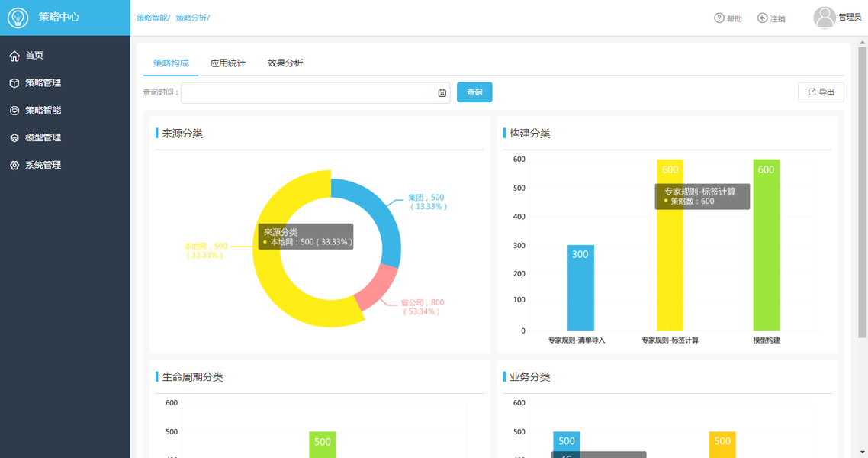Click the 业务分类 panel title
The height and width of the screenshot is (458, 868).
tap(530, 377)
